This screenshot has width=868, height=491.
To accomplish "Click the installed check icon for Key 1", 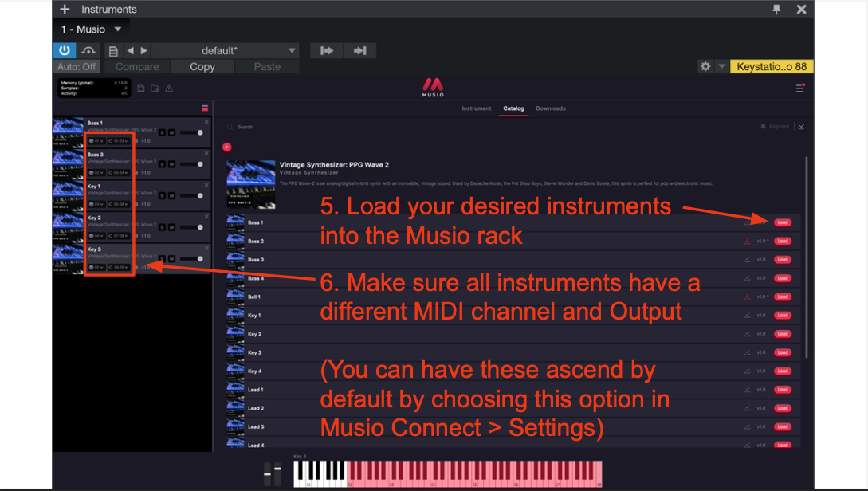I will (748, 316).
